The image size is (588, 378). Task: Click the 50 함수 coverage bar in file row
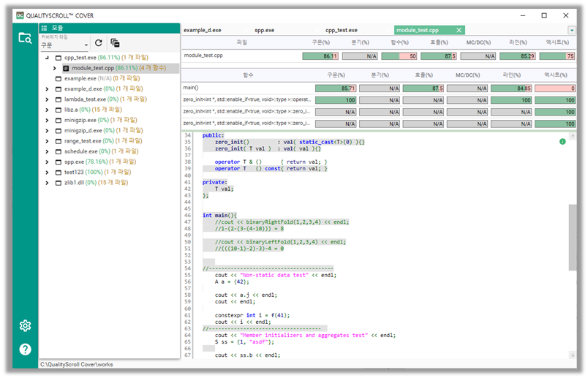coord(399,56)
